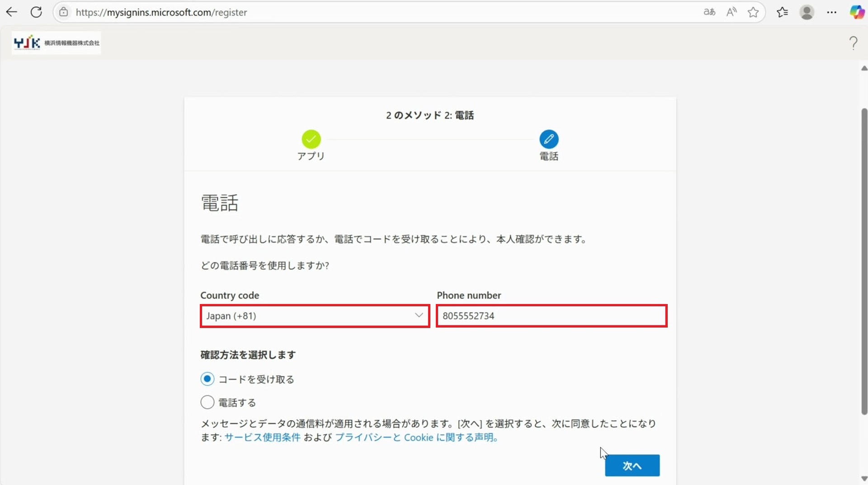Image resolution: width=868 pixels, height=485 pixels.
Task: Click into the Phone number field
Action: [x=552, y=316]
